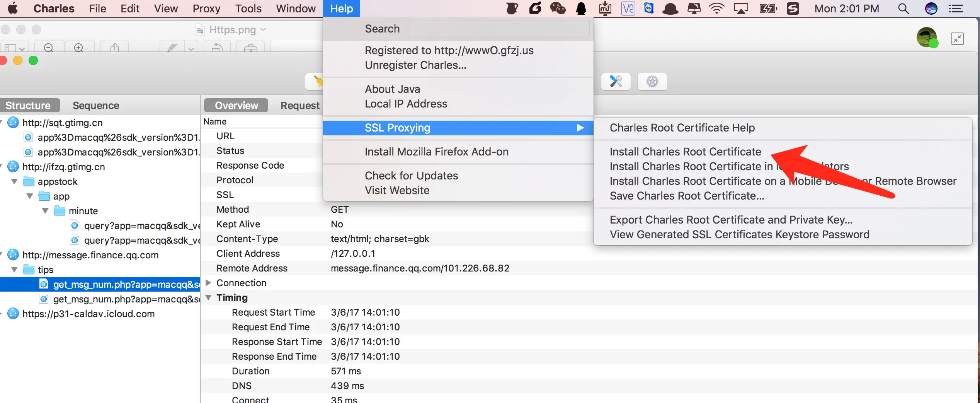Click the markup toolbox icon in Preview toolbar
This screenshot has height=403, width=980.
[250, 47]
